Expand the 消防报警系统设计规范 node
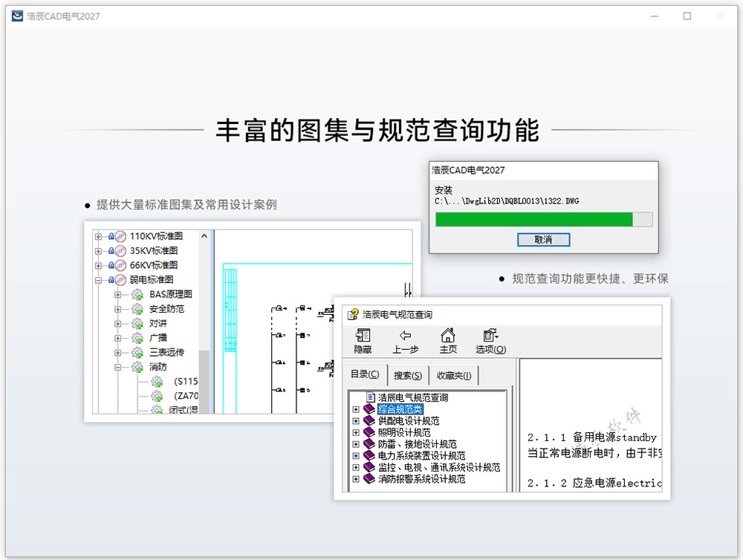Viewport: 743px width, 560px height. (356, 479)
